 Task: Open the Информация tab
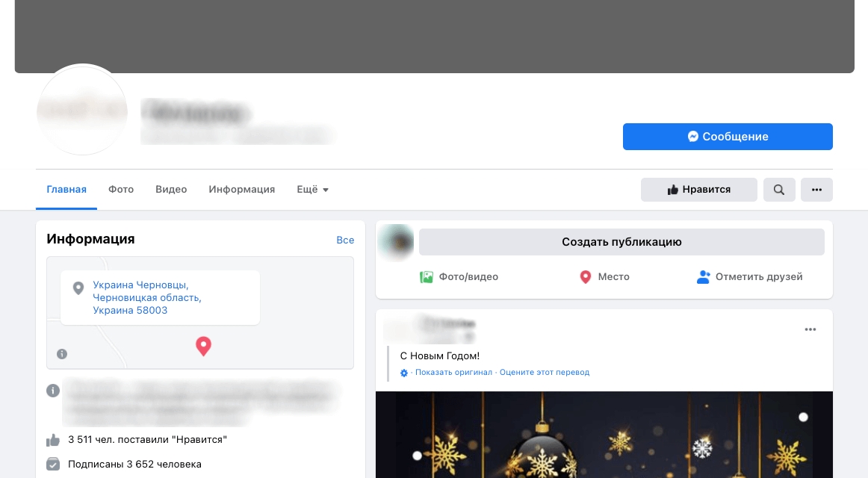pos(242,189)
